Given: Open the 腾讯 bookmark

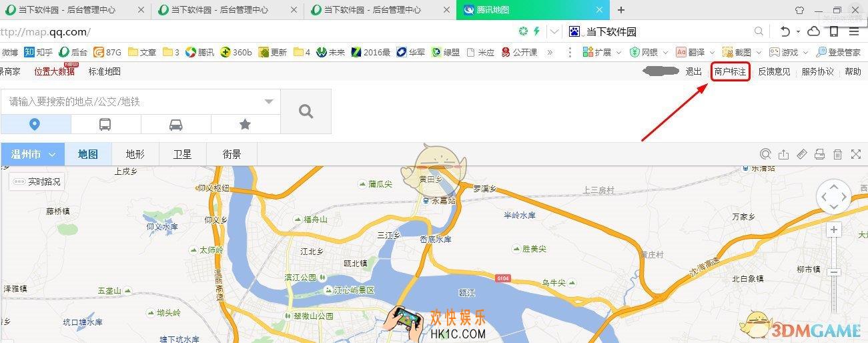Looking at the screenshot, I should (x=199, y=52).
